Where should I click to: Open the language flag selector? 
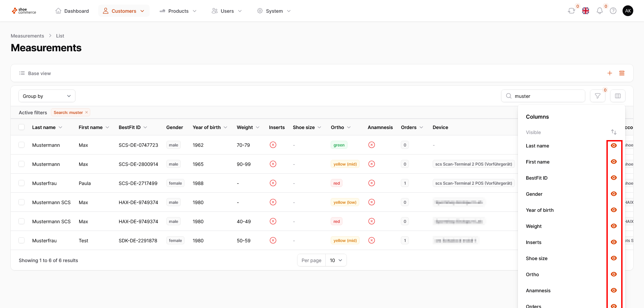586,11
